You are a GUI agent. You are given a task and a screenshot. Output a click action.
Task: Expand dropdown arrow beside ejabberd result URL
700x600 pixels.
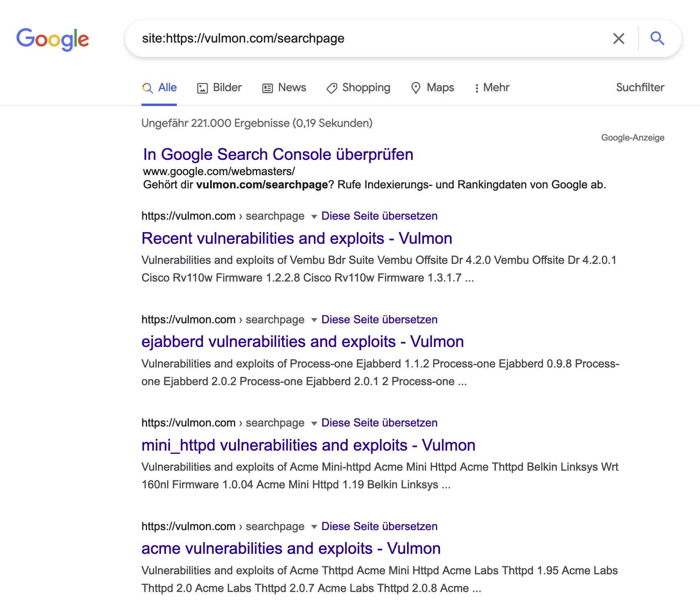pos(314,320)
